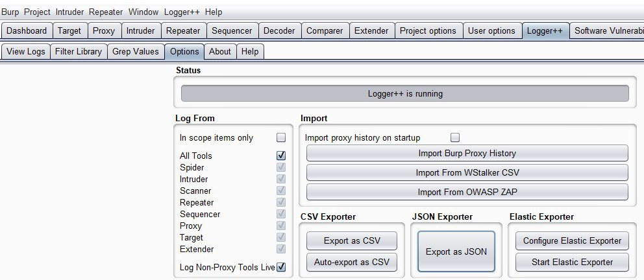Open the Grep Values sub-tab
This screenshot has height=280, width=644.
pyautogui.click(x=136, y=52)
